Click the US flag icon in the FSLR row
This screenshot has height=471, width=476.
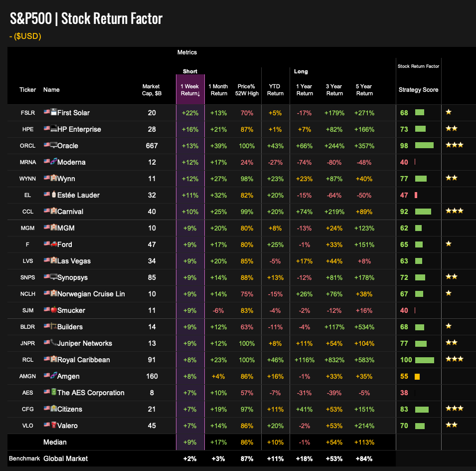[47, 112]
